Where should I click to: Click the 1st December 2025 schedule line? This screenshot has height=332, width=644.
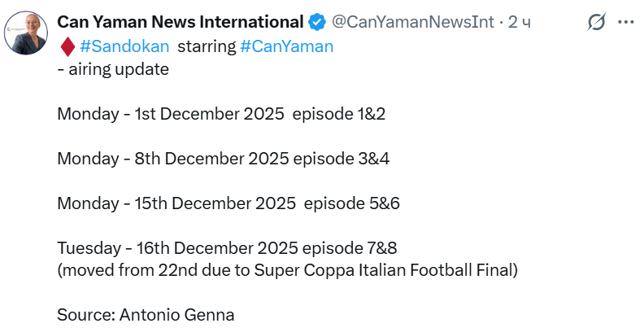tap(220, 114)
